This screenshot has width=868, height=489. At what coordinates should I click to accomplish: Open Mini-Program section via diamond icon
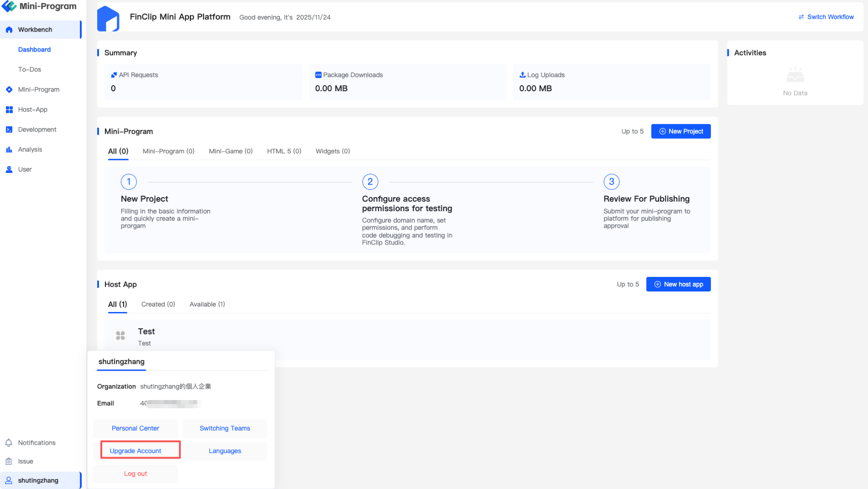click(9, 89)
